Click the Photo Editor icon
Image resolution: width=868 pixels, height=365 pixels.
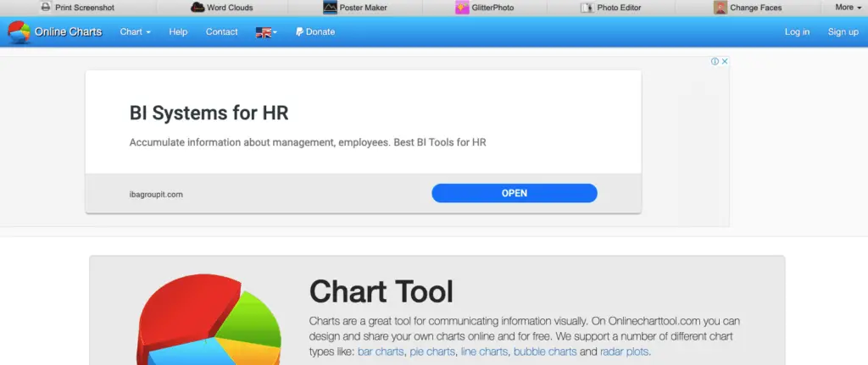587,7
